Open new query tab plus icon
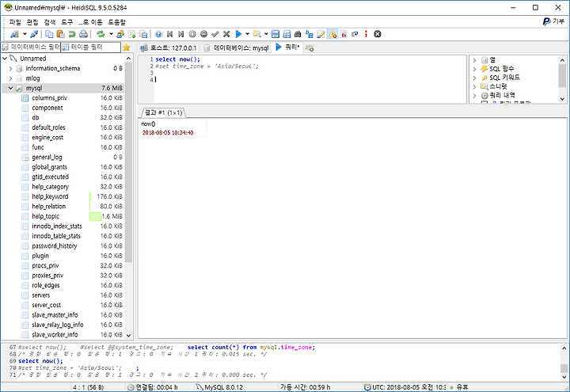Viewport: 570px width, 392px height. coord(310,48)
